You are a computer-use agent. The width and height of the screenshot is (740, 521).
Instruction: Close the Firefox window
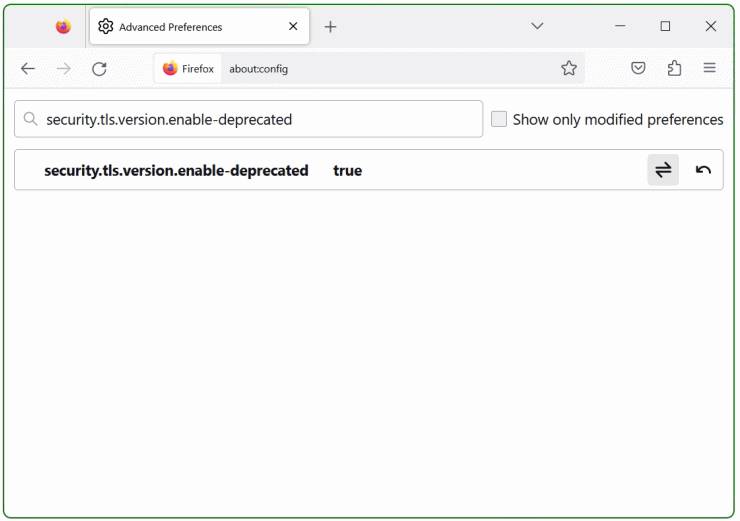(710, 26)
